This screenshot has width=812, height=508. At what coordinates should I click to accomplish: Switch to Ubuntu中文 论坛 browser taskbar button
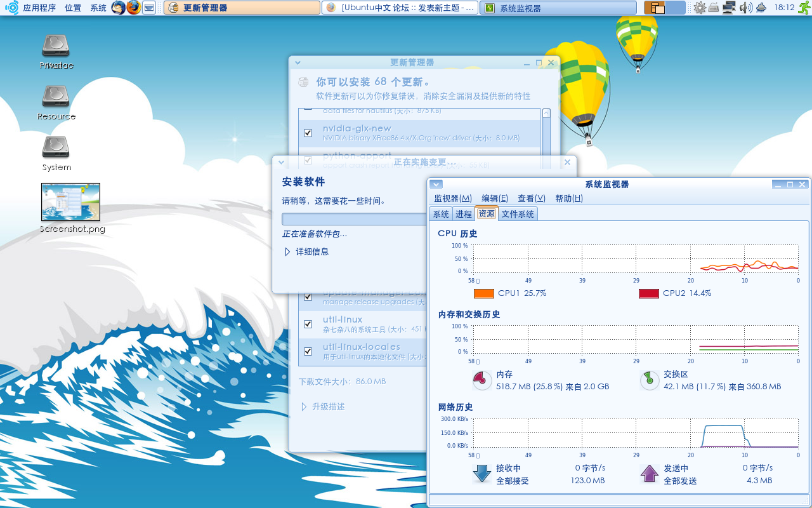click(x=400, y=8)
